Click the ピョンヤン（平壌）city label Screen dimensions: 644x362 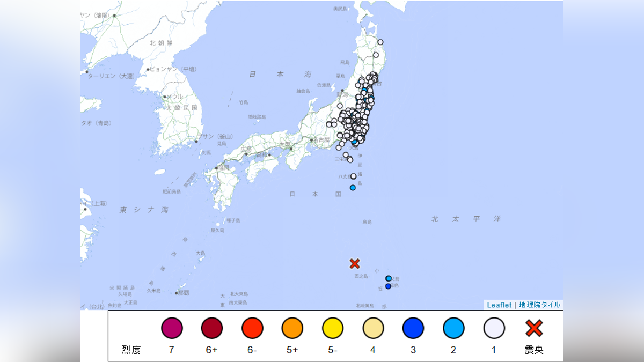[173, 69]
